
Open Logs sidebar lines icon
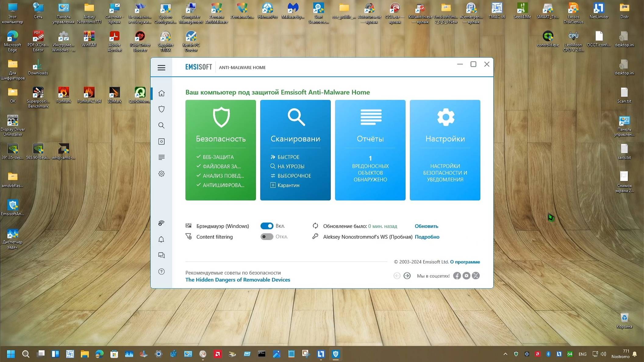point(161,157)
